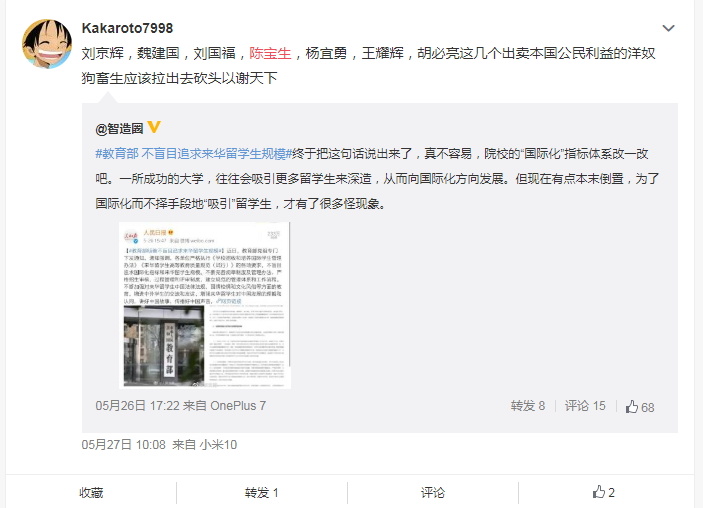
Task: Click the Kakaroto7998 username link
Action: click(127, 28)
